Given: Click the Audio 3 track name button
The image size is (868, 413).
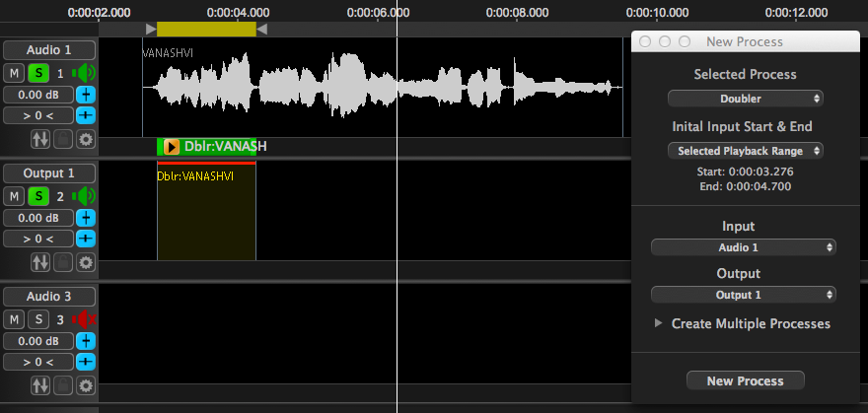Looking at the screenshot, I should [x=49, y=297].
